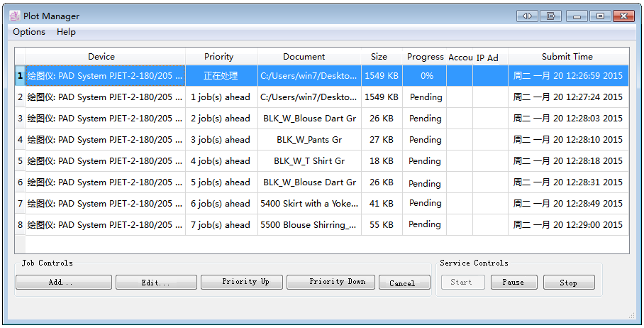This screenshot has width=644, height=328.
Task: Click the Plot Manager app icon
Action: coord(14,16)
